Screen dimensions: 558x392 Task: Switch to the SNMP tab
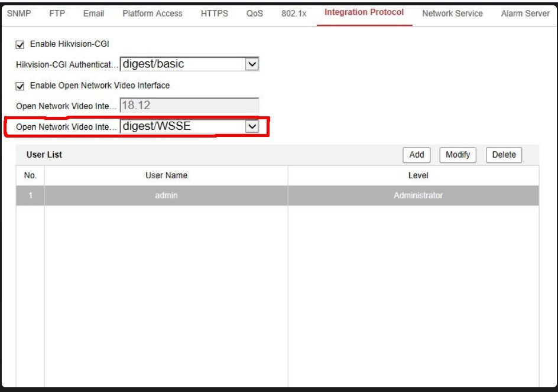point(18,14)
